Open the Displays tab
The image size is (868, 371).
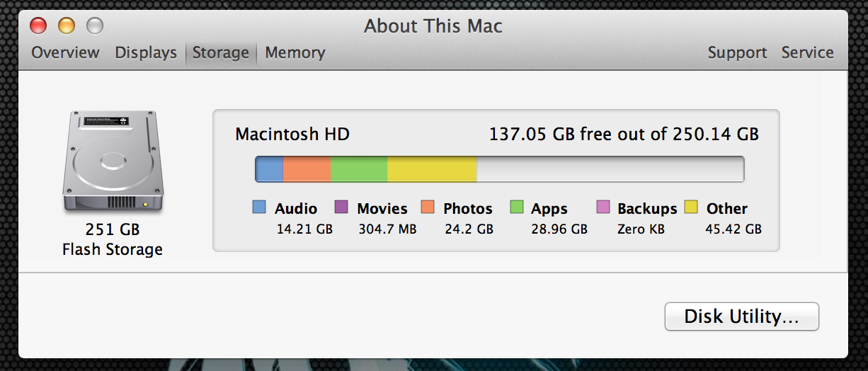pos(146,52)
